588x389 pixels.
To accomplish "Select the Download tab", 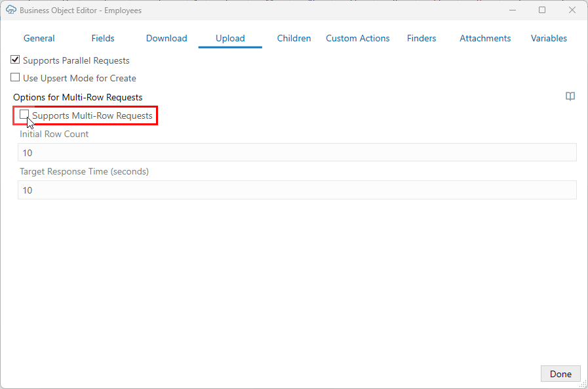I will point(166,38).
